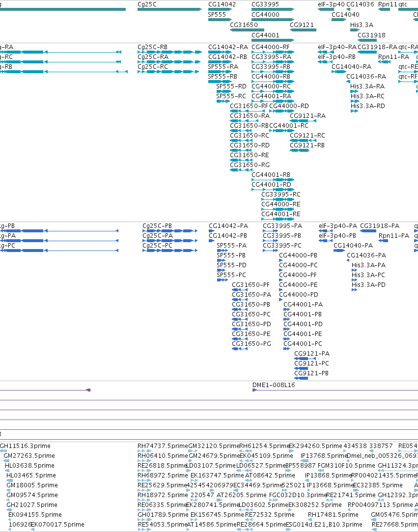
Task: Click the HL03465.5prime EST label
Action: 31,476
